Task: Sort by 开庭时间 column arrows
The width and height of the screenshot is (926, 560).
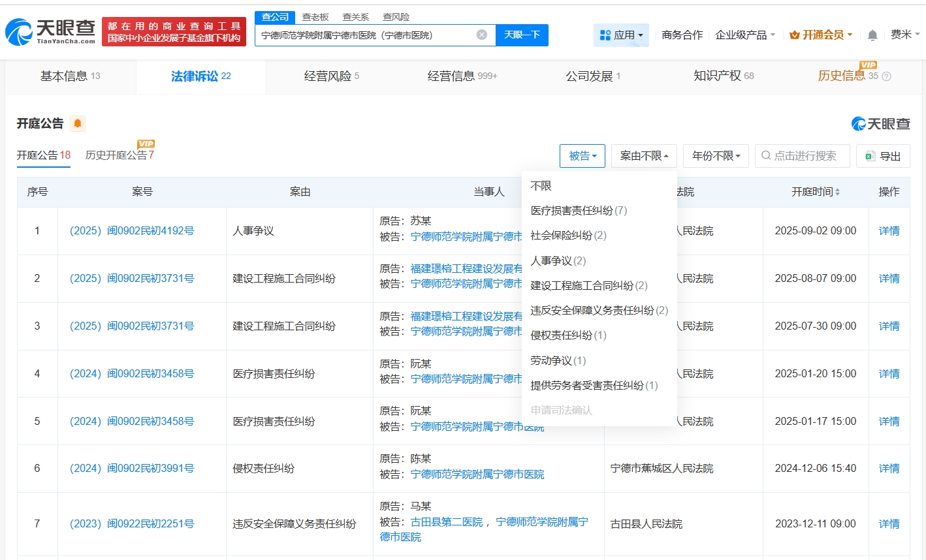Action: point(837,192)
